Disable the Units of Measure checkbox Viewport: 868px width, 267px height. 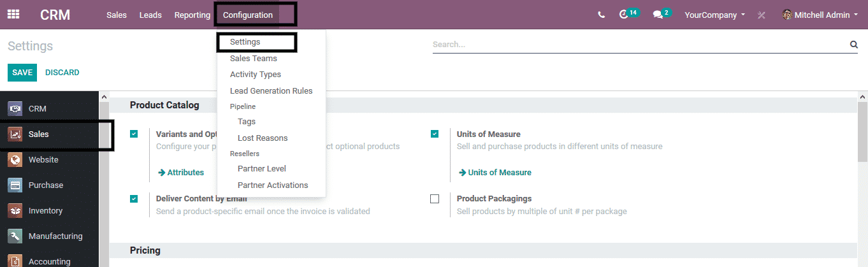[435, 134]
